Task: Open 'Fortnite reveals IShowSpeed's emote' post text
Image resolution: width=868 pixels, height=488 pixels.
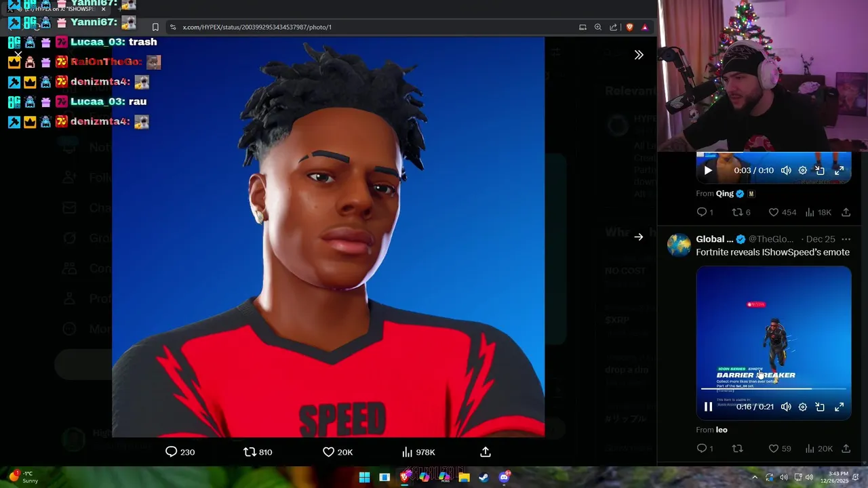Action: tap(772, 252)
